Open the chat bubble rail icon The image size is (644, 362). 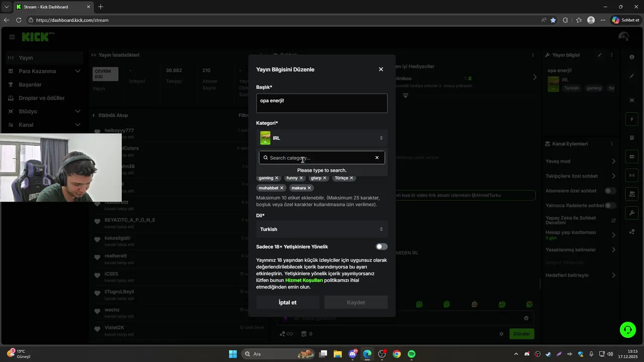pyautogui.click(x=632, y=156)
